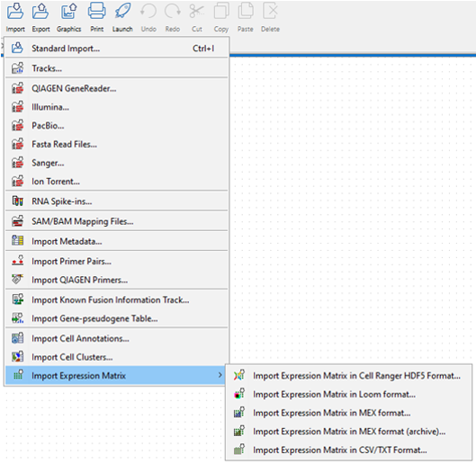476x464 pixels.
Task: Select Fasta Read Files... entry
Action: pyautogui.click(x=117, y=144)
